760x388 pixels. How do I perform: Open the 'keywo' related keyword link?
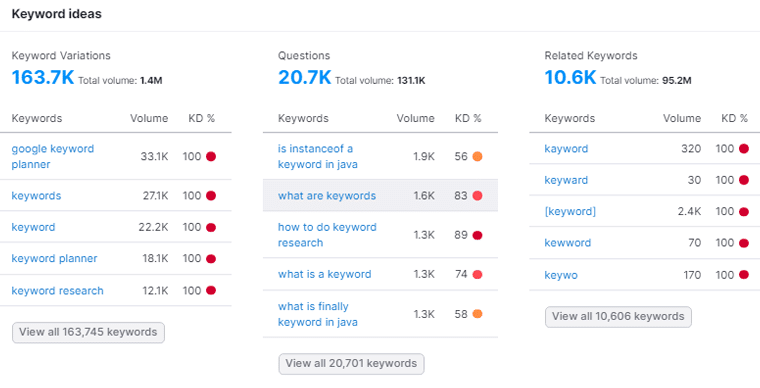click(561, 275)
